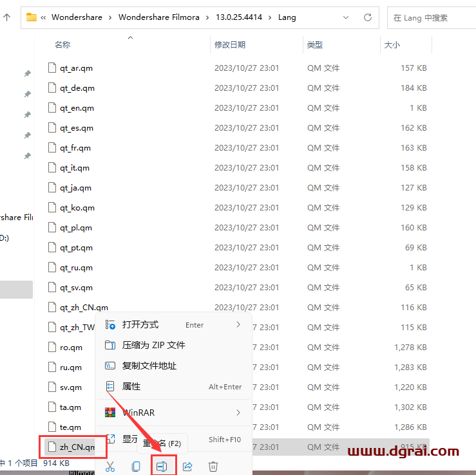Select file te.qm
The image size is (476, 475).
[x=70, y=427]
